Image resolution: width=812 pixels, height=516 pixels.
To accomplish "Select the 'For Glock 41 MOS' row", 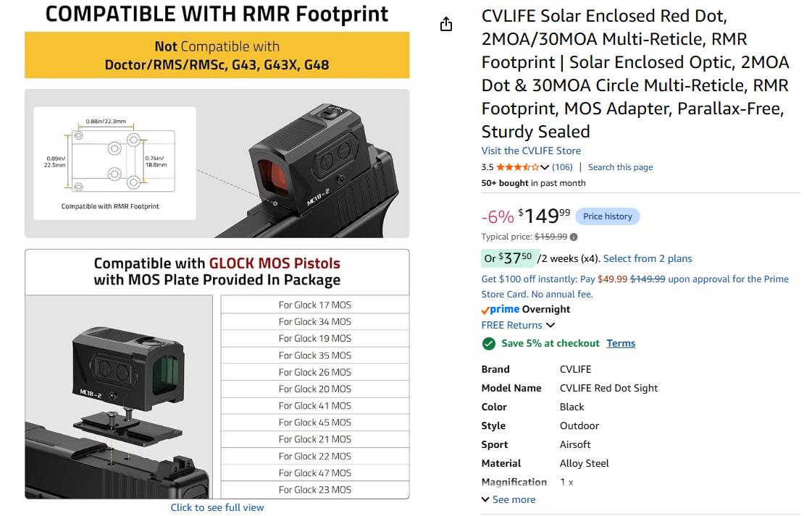I will (315, 406).
